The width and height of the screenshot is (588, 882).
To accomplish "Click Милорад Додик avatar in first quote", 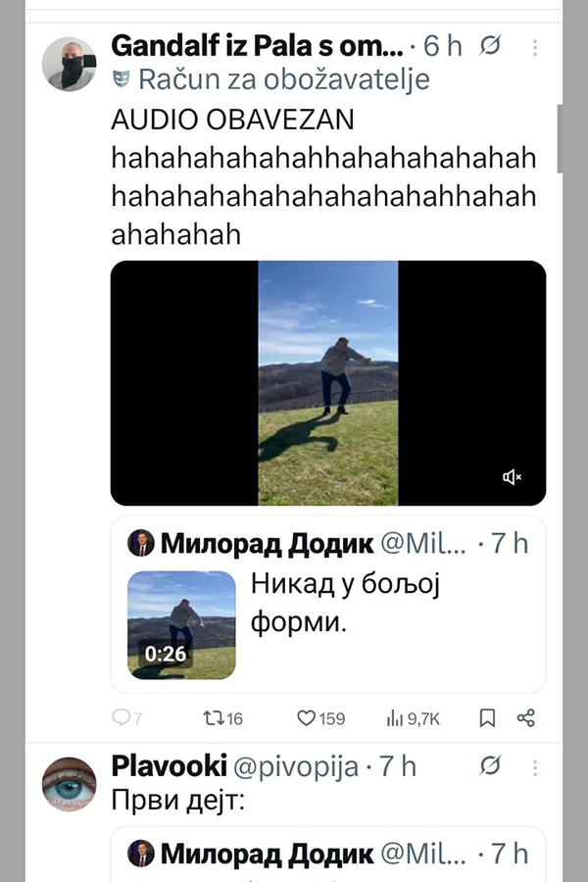I will [x=141, y=544].
